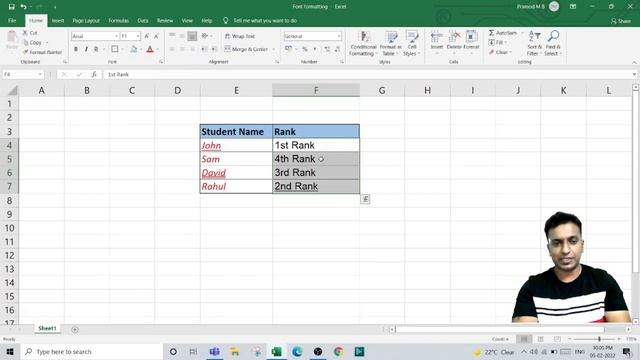Toggle Align Right in the Alignment group
640x360 pixels.
pyautogui.click(x=192, y=49)
